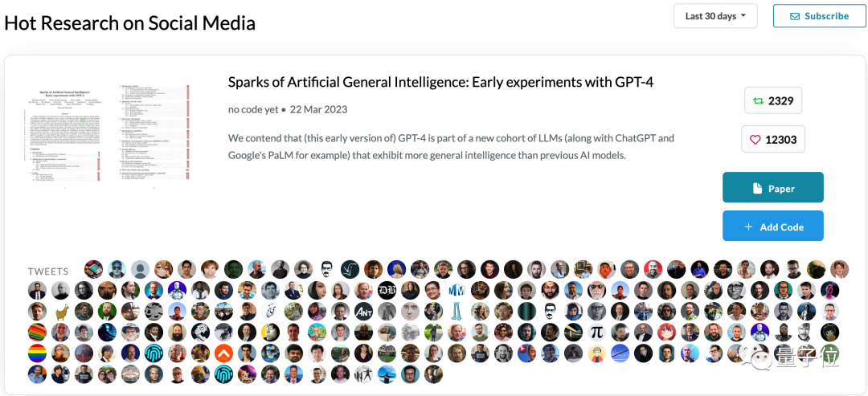Open the Last 30 days dropdown
The image size is (868, 396).
click(715, 16)
